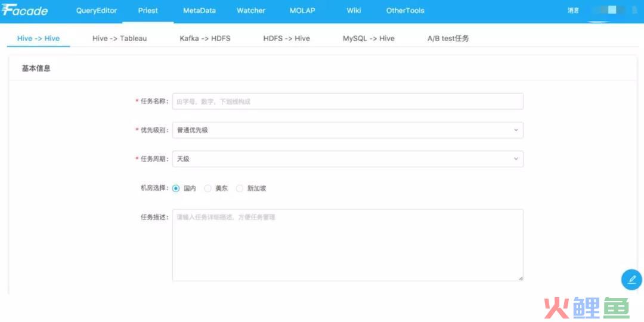This screenshot has width=644, height=322.
Task: Open 消息 messages link
Action: pyautogui.click(x=573, y=11)
